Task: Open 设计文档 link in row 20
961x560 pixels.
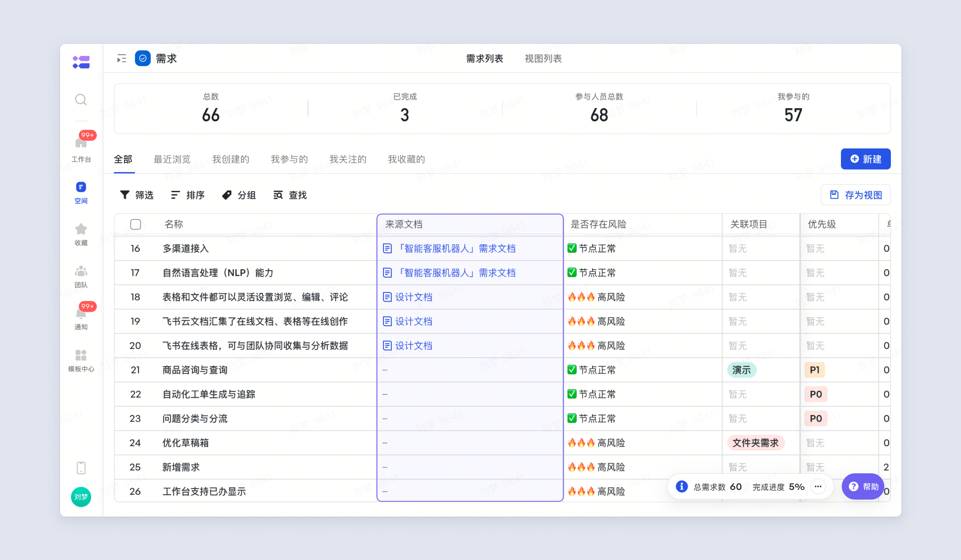Action: click(x=413, y=345)
